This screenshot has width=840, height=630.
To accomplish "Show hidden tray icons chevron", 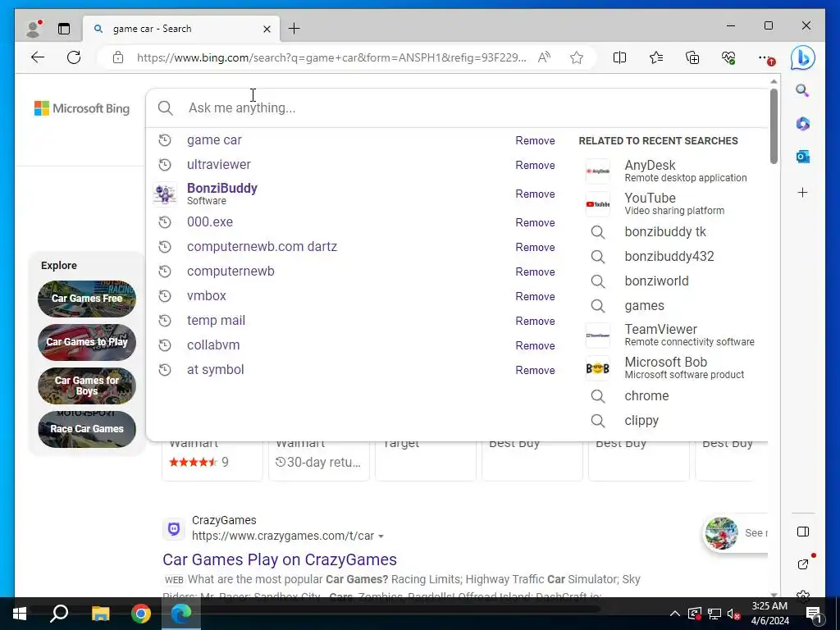I will tap(675, 614).
